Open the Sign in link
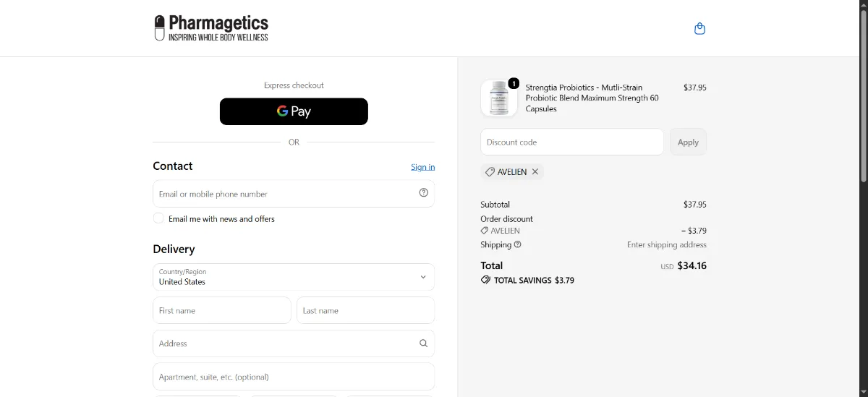Screen dimensions: 868x397 [x=423, y=167]
